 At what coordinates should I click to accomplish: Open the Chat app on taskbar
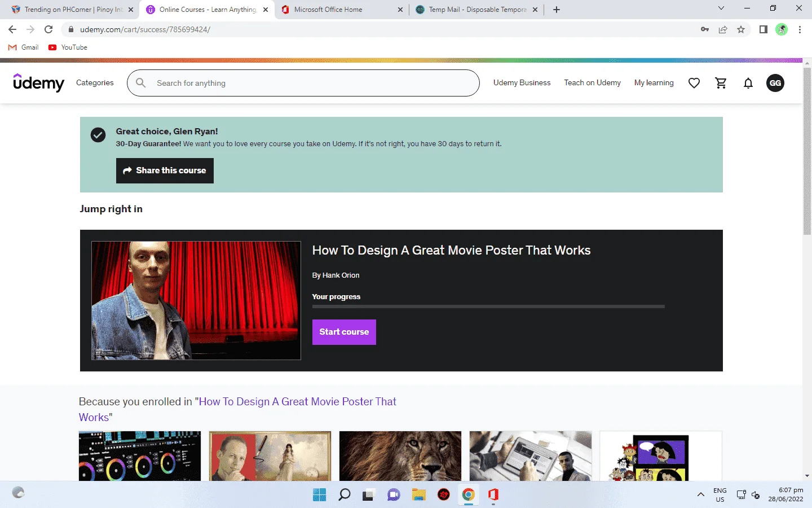(x=394, y=495)
